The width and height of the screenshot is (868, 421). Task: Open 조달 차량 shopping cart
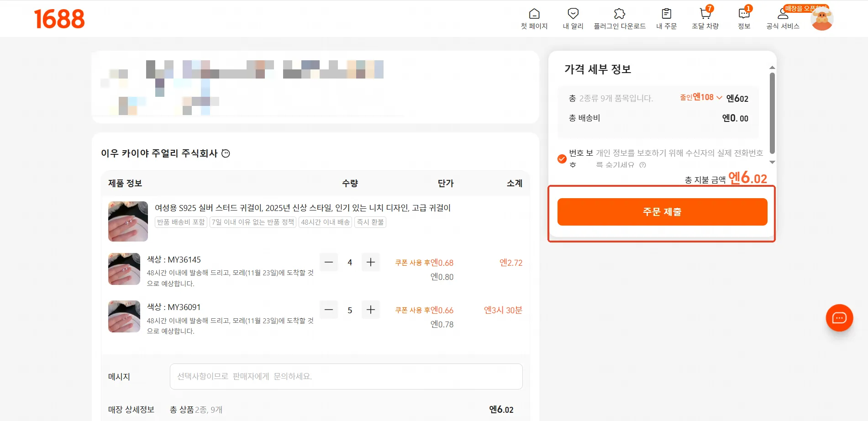(x=705, y=14)
